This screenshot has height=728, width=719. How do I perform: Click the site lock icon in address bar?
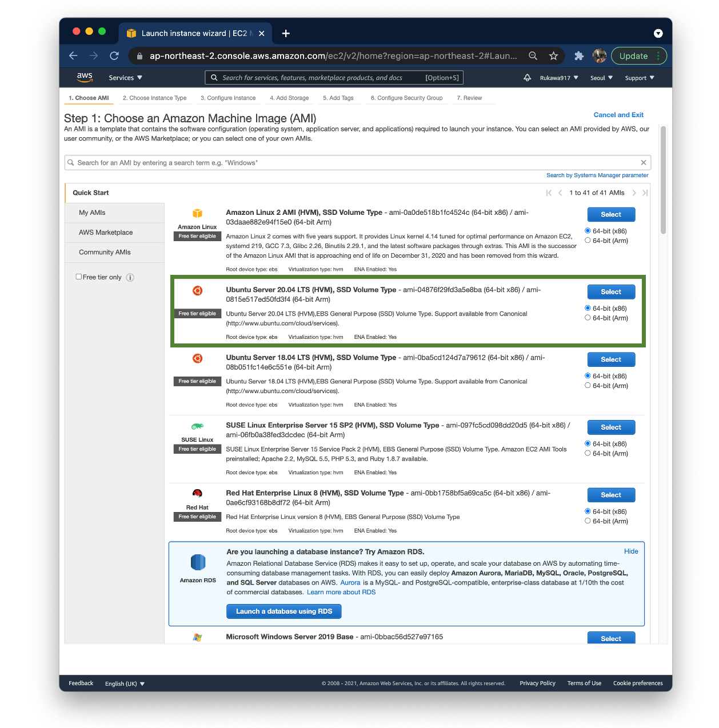pyautogui.click(x=139, y=56)
